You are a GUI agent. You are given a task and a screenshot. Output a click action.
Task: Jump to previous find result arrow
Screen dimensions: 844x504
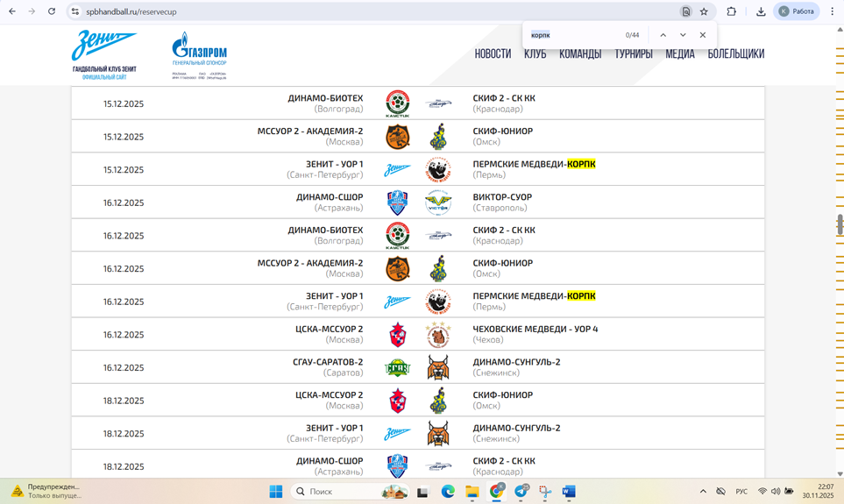(x=663, y=35)
